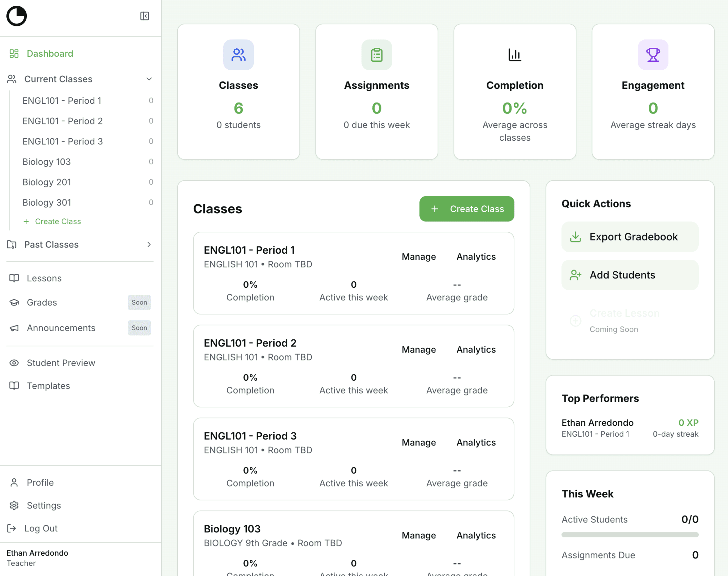Image resolution: width=728 pixels, height=576 pixels.
Task: Open the Templates section
Action: pyautogui.click(x=48, y=385)
